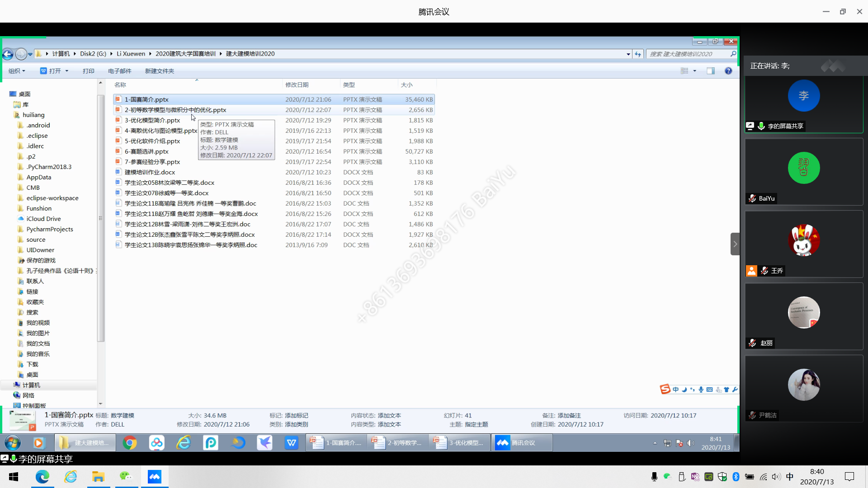
Task: Toggle 赵丽's muted microphone icon
Action: pyautogui.click(x=752, y=343)
